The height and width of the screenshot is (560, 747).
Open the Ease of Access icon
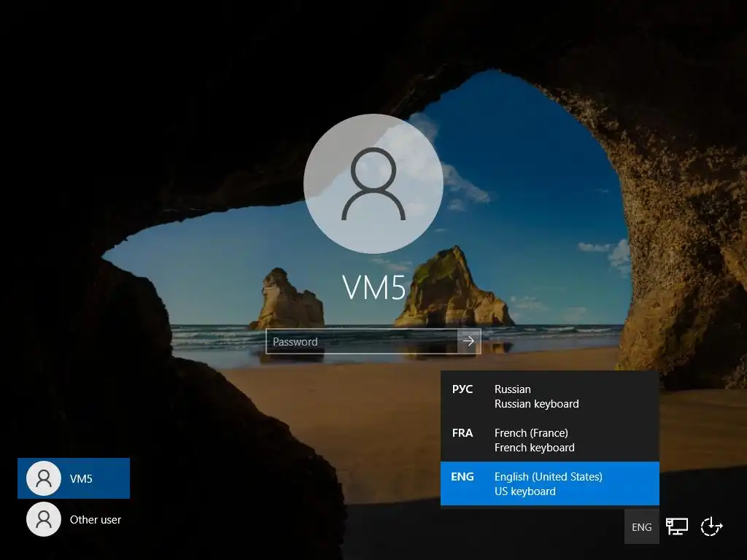(711, 526)
